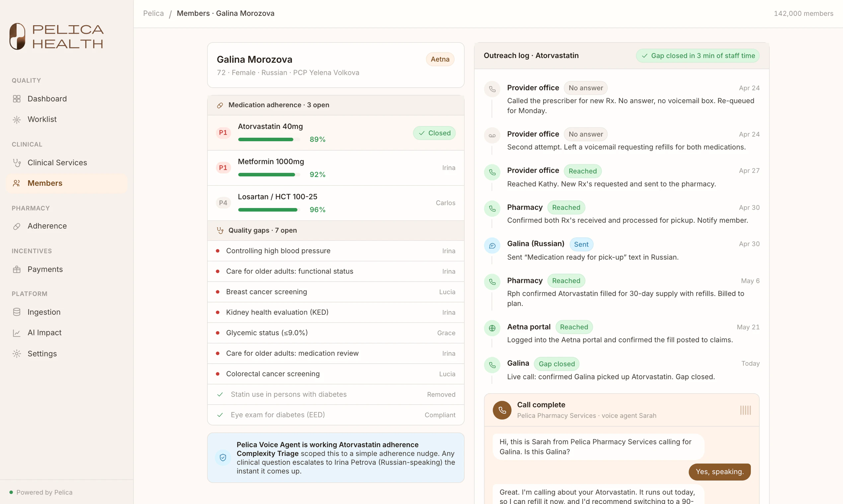Click the P4 priority badge on Losartan
Screen dimensions: 843x504
coord(223,203)
